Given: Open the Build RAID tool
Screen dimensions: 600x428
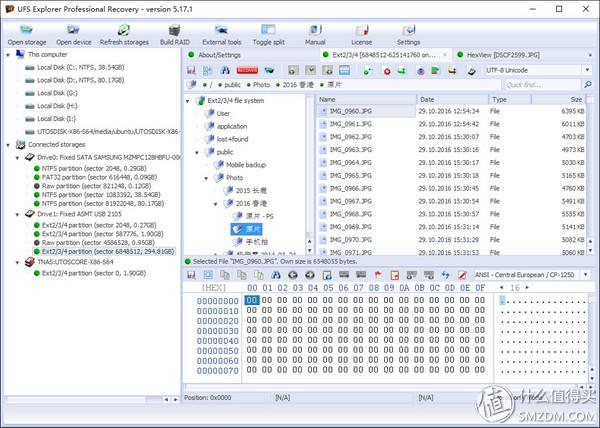Looking at the screenshot, I should tap(174, 35).
